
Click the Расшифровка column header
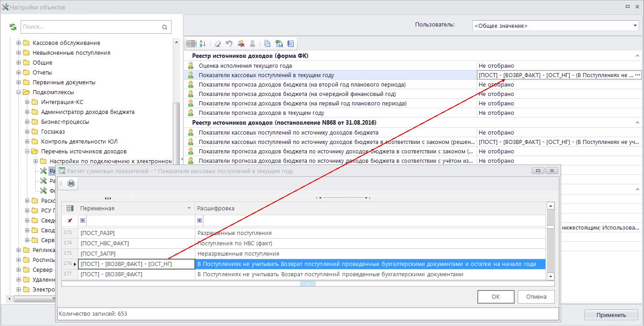click(x=370, y=208)
